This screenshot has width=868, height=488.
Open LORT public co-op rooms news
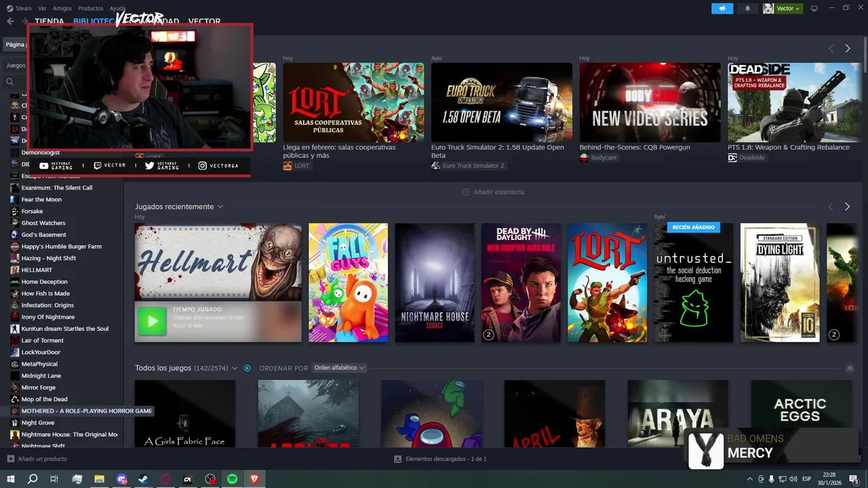(x=353, y=102)
